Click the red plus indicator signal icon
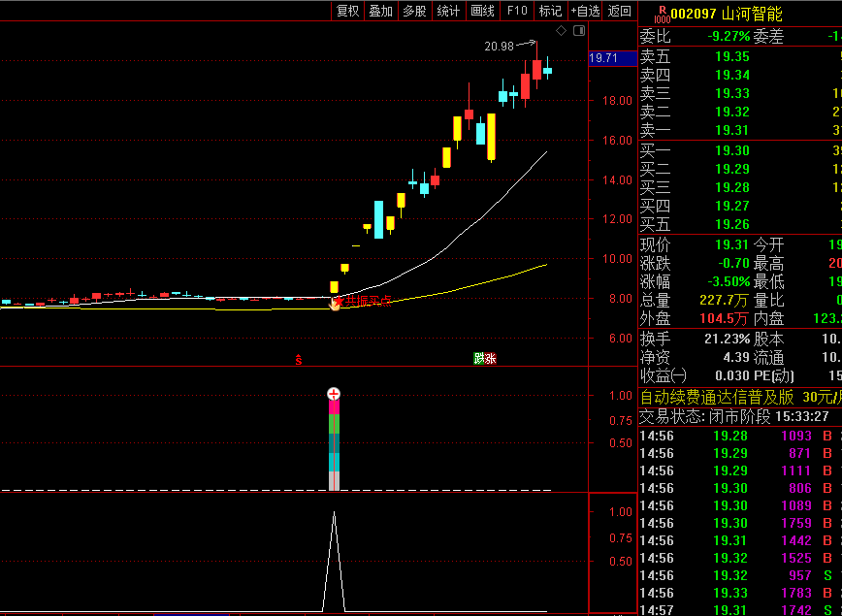The height and width of the screenshot is (616, 842). pyautogui.click(x=334, y=394)
